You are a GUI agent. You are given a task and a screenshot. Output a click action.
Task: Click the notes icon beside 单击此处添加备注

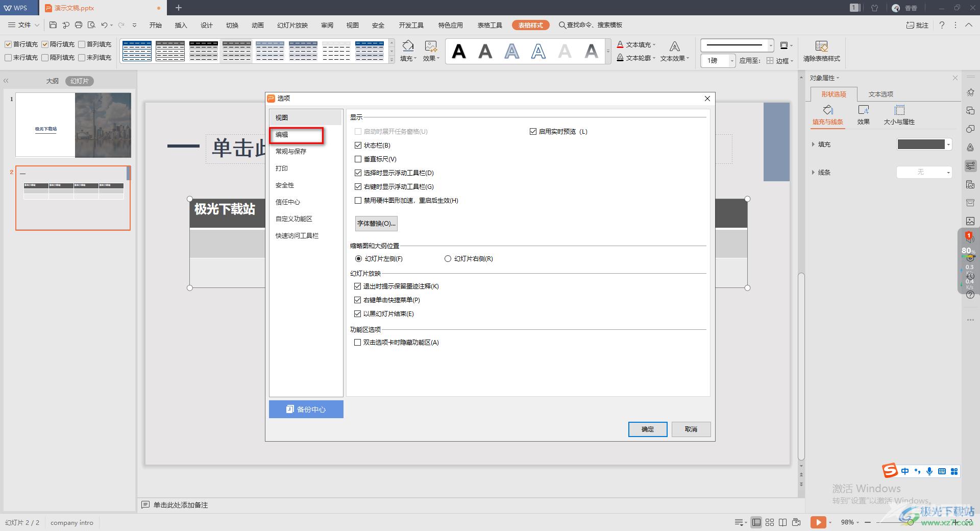coord(145,504)
